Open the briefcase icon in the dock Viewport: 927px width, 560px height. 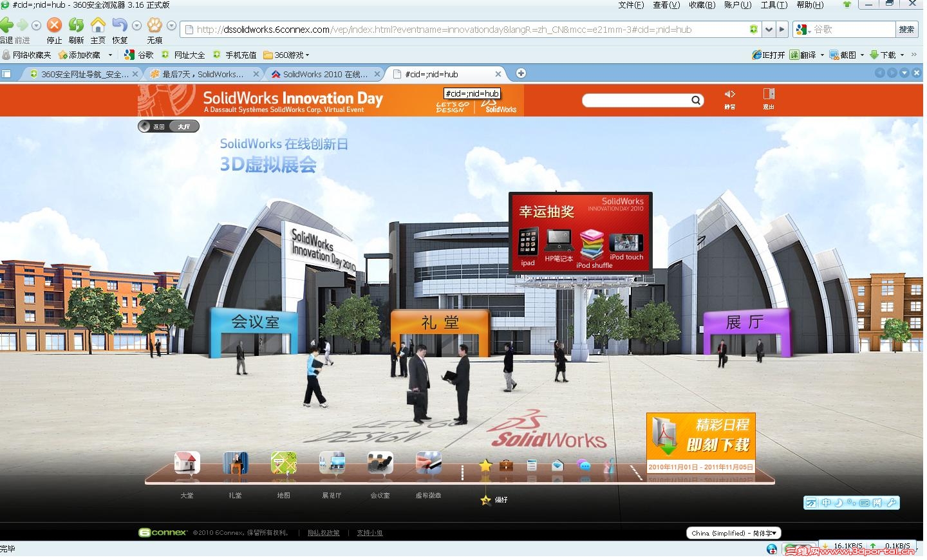point(507,465)
